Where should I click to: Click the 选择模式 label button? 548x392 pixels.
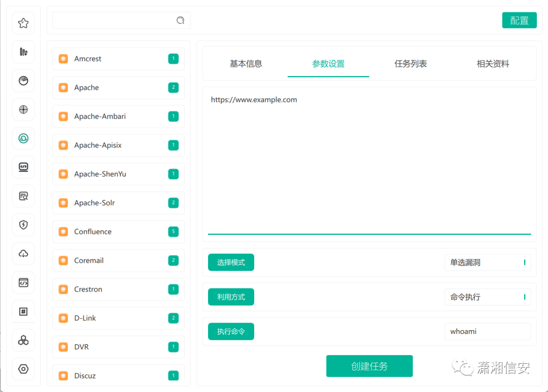point(231,262)
